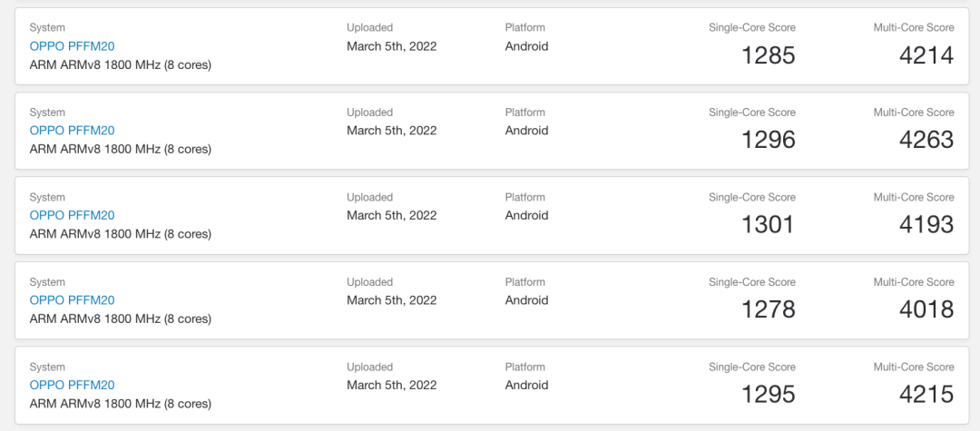
Task: Open OPPO PFFM20 link beside 1278 score
Action: pos(72,300)
